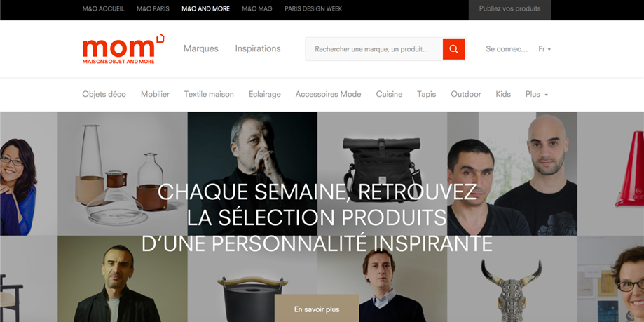The height and width of the screenshot is (322, 644).
Task: Focus the Rechercher une marque search field
Action: [374, 49]
